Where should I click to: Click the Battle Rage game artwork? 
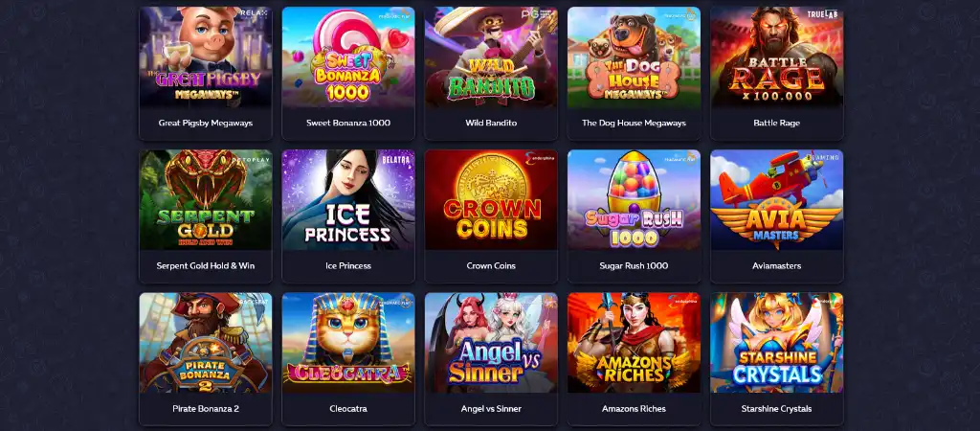777,57
